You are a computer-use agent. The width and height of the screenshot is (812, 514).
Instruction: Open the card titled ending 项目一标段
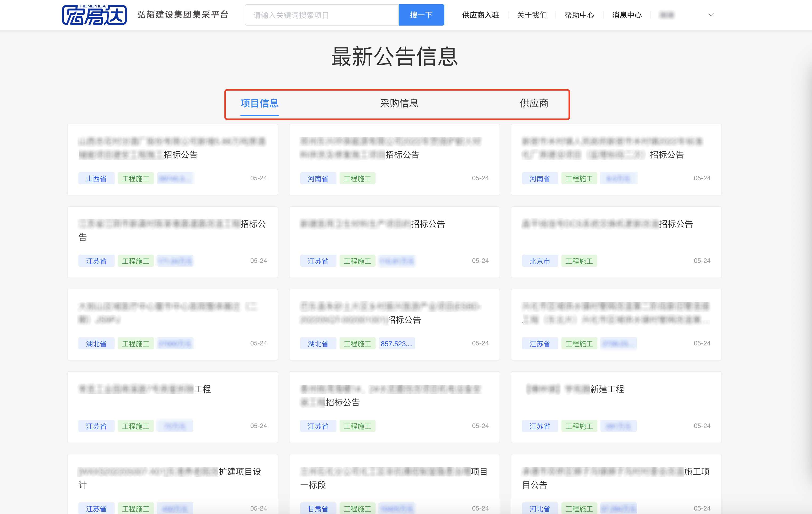(394, 484)
